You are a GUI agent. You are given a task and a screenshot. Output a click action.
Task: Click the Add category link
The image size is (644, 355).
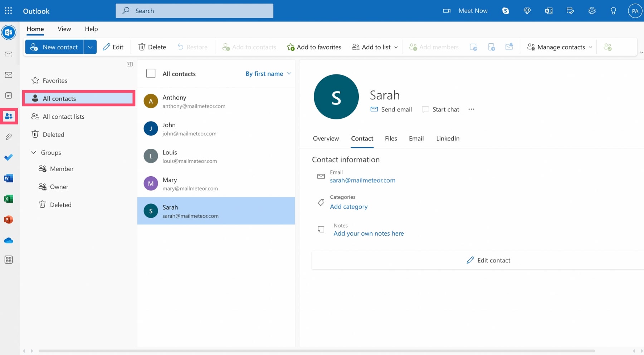pos(348,207)
